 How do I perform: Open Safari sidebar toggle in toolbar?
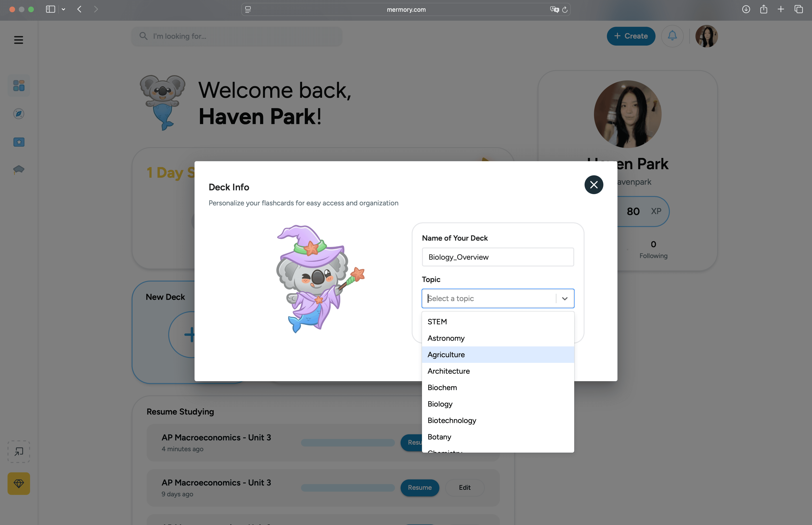[x=50, y=9]
